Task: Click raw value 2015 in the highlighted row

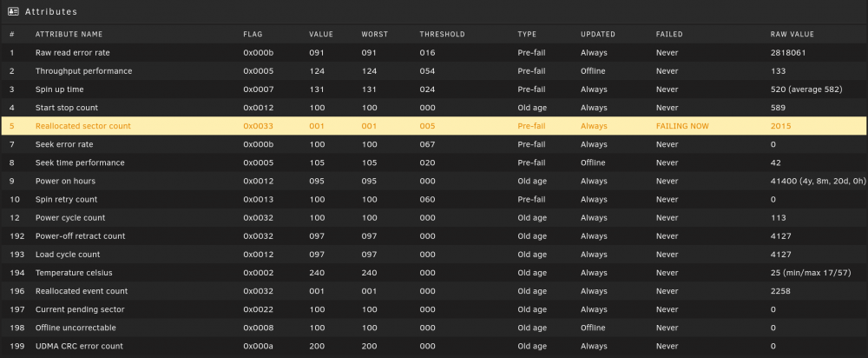Action: (780, 126)
